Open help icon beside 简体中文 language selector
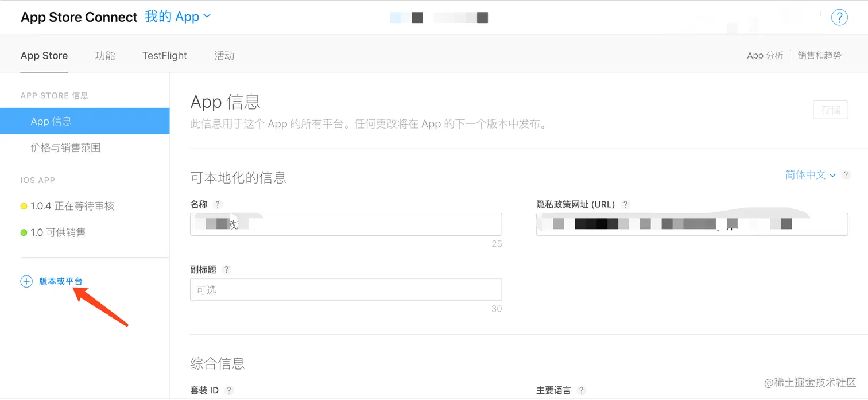This screenshot has width=868, height=400. point(846,175)
